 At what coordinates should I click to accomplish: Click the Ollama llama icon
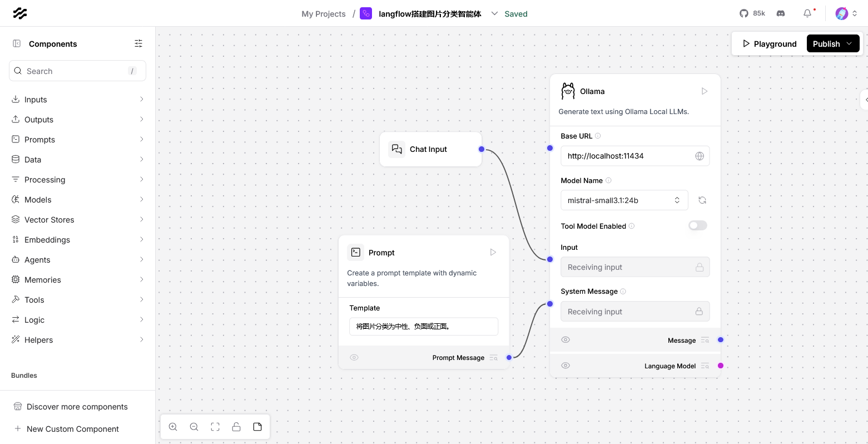coord(568,91)
